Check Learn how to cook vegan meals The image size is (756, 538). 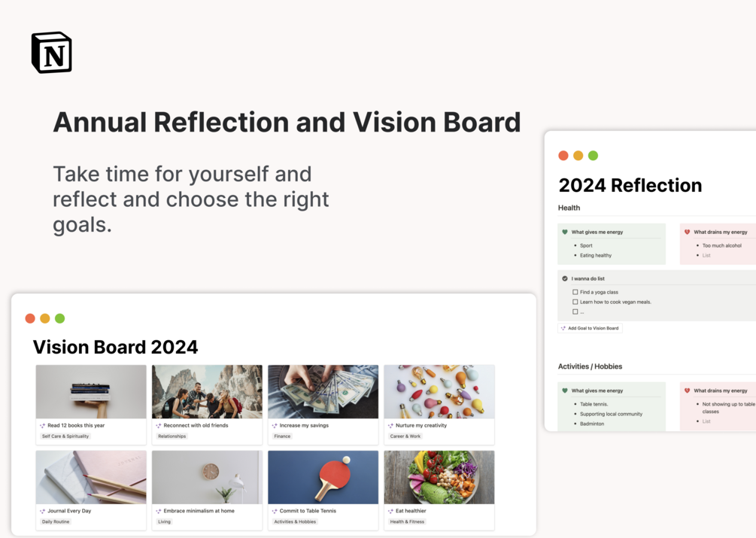(x=575, y=302)
